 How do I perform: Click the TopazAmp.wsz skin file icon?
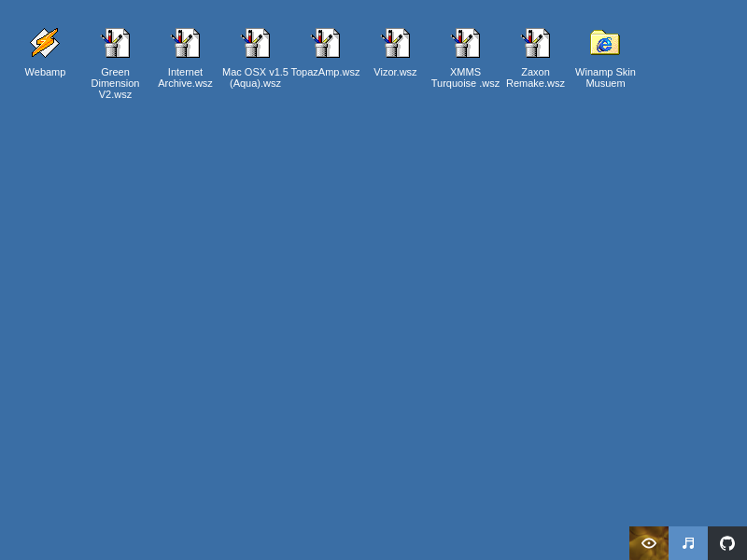click(325, 43)
